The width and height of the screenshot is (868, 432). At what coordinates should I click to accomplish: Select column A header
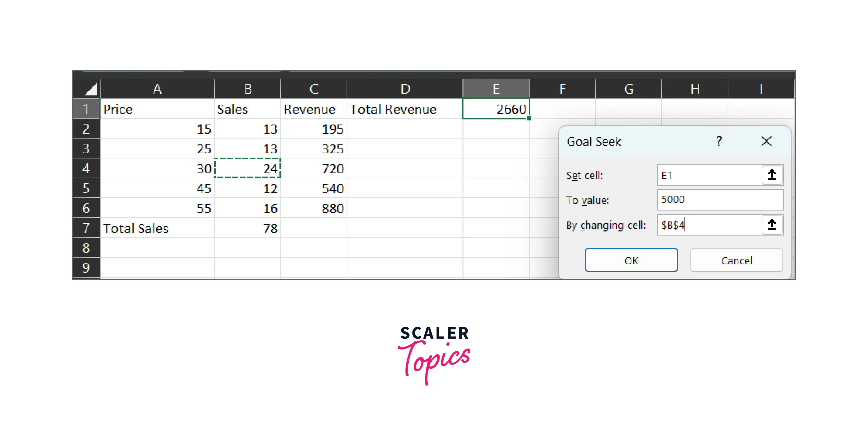pos(157,89)
